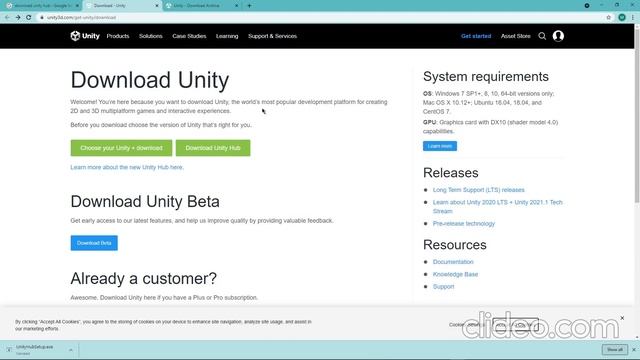
Task: View site info via the lock icon
Action: (42, 18)
